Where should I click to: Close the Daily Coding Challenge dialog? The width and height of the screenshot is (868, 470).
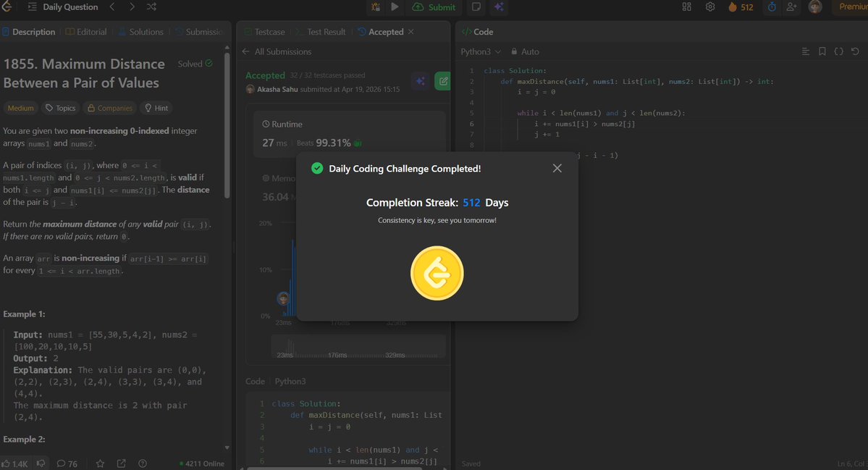click(x=557, y=168)
